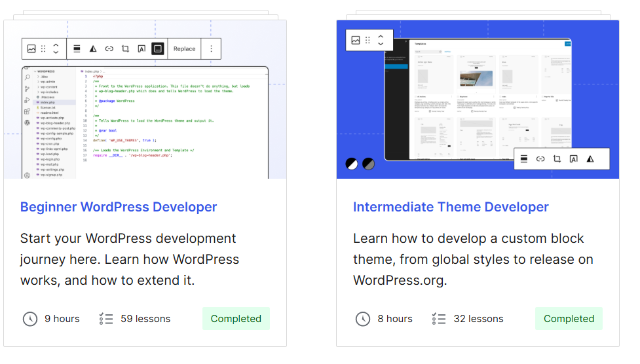Click move up/down arrows in Beginner card toolbar
Viewport: 640px width, 364px height.
click(56, 49)
